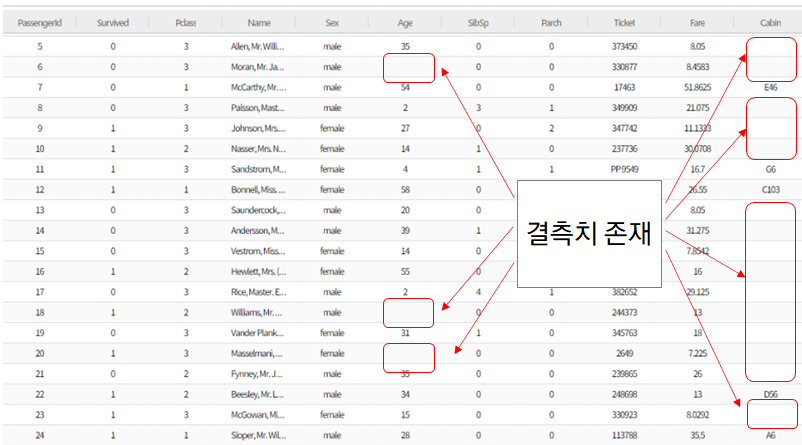This screenshot has height=445, width=802.
Task: Click fare value 8.4583
Action: pos(698,67)
